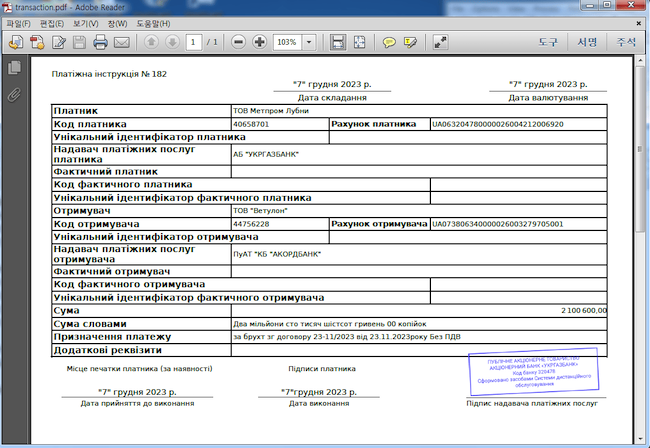Click vertical scrollbar up arrow
The width and height of the screenshot is (650, 448).
pyautogui.click(x=640, y=61)
